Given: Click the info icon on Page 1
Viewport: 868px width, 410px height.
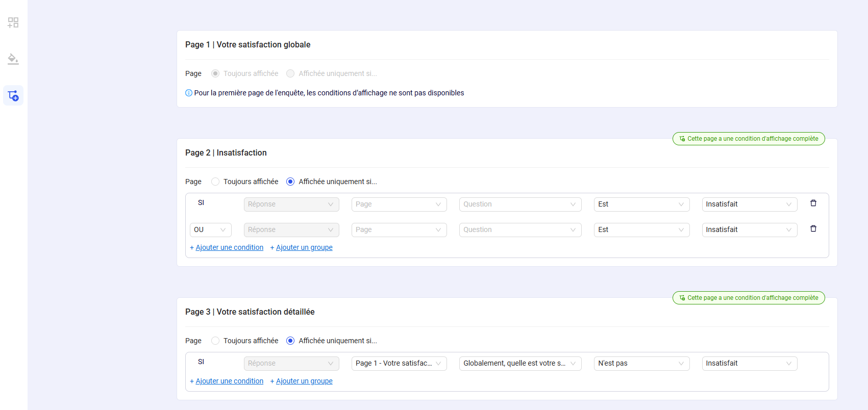Looking at the screenshot, I should pos(189,93).
